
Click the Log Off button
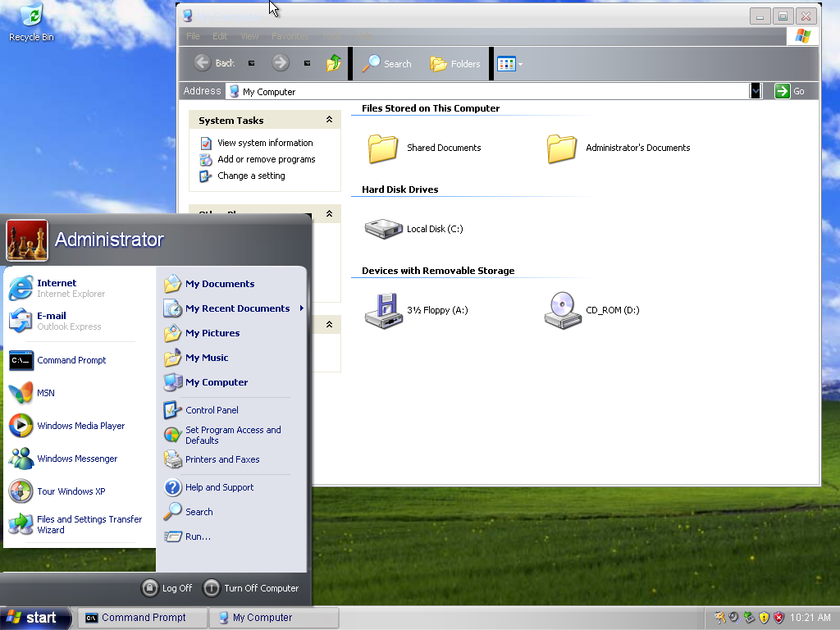tap(167, 588)
